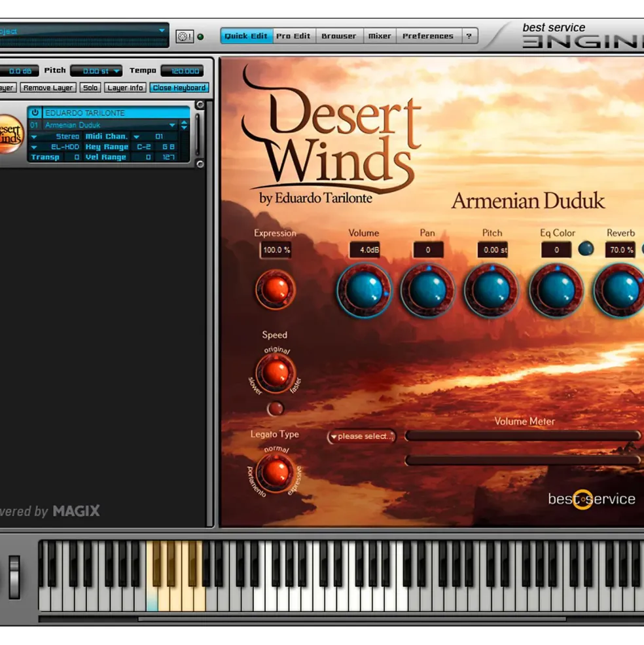This screenshot has width=644, height=645.
Task: Click the orange Expression knob
Action: click(275, 289)
